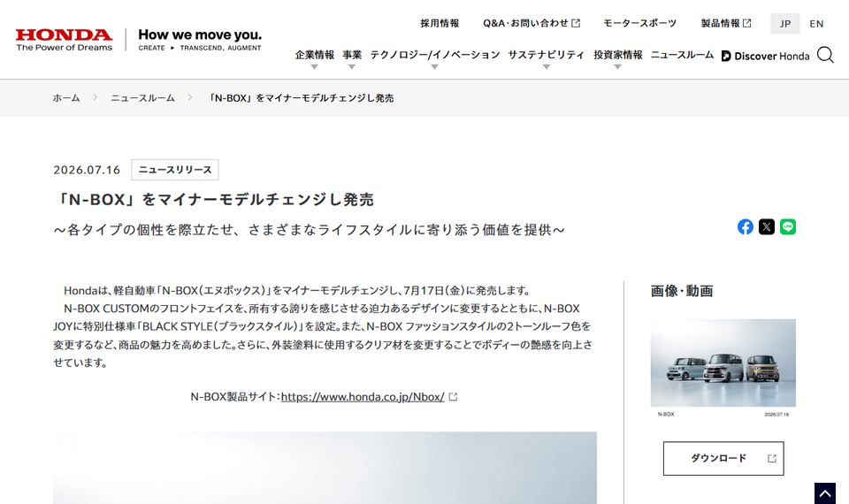
Task: Click the article date 2026.07.16
Action: pyautogui.click(x=87, y=170)
